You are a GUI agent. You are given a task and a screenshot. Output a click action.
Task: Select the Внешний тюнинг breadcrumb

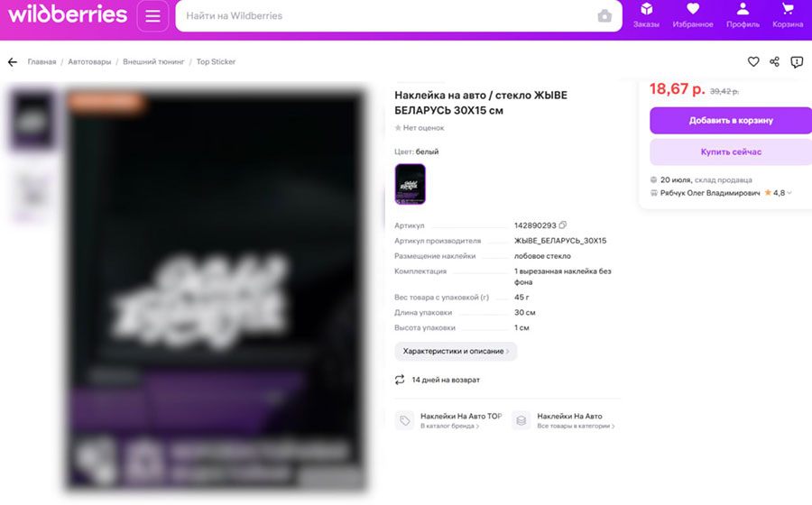pyautogui.click(x=153, y=61)
